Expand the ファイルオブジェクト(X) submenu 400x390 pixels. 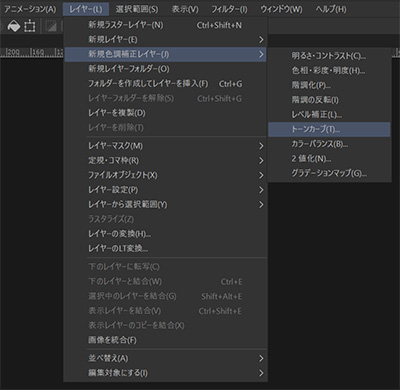coord(165,175)
